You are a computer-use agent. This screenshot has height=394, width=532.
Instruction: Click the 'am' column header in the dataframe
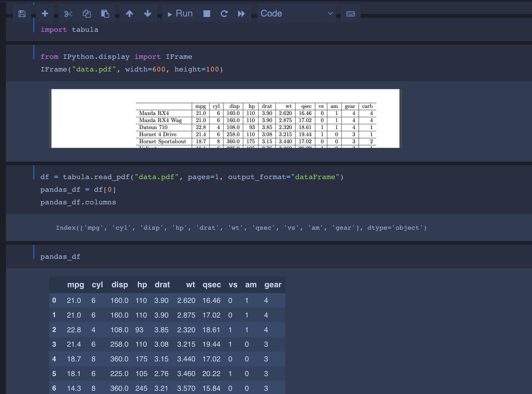point(251,285)
